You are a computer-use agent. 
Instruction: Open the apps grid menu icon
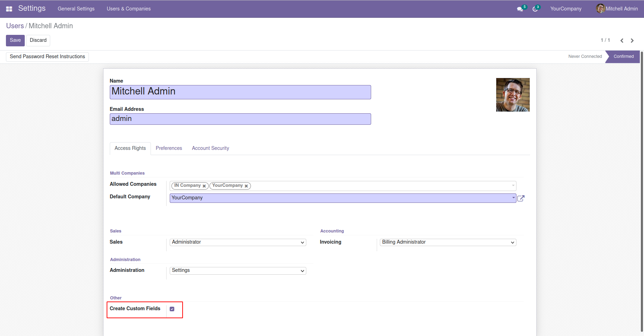pos(9,9)
